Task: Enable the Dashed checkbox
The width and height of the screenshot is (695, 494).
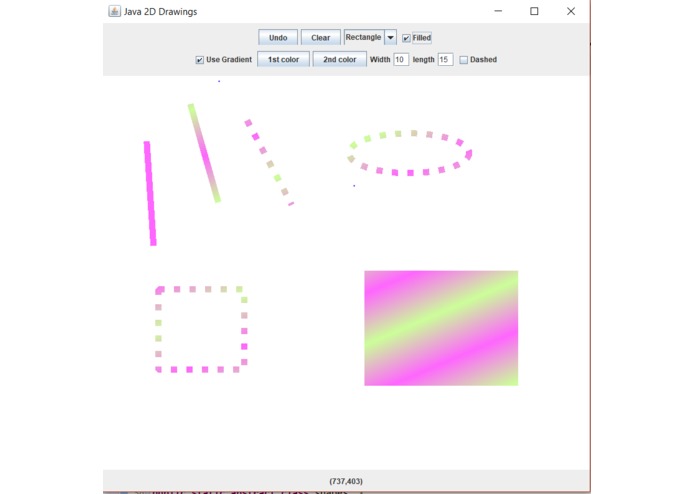Action: click(464, 60)
